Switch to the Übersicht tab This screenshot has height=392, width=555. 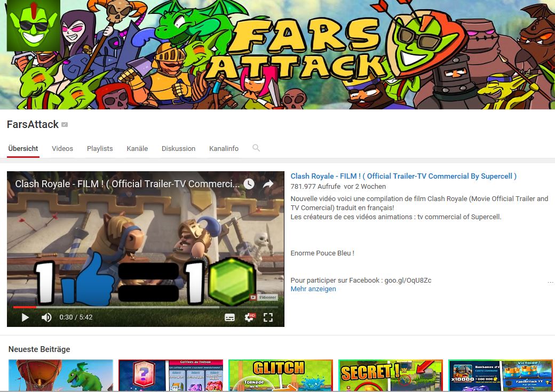[23, 149]
